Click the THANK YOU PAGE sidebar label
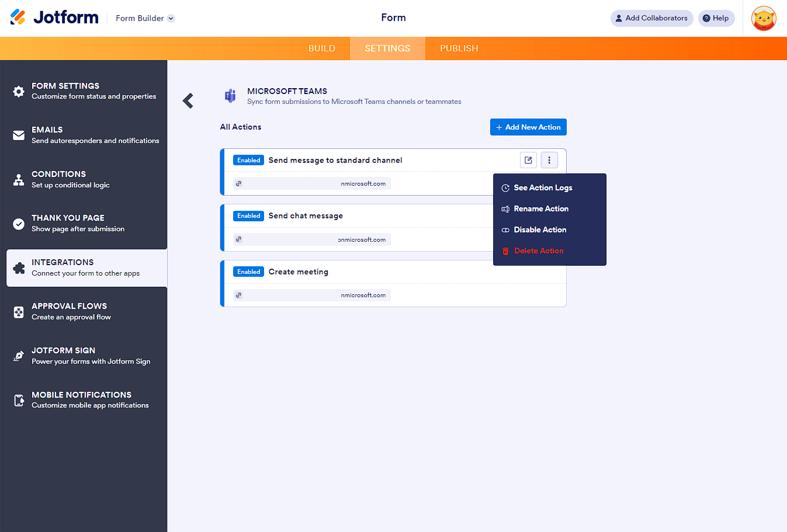This screenshot has width=787, height=532. pos(68,218)
